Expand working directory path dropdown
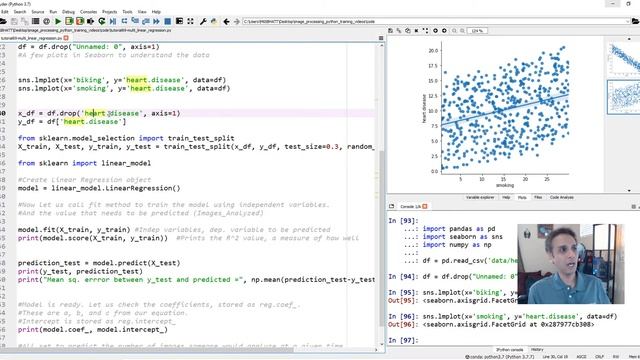640x360 pixels. click(627, 21)
